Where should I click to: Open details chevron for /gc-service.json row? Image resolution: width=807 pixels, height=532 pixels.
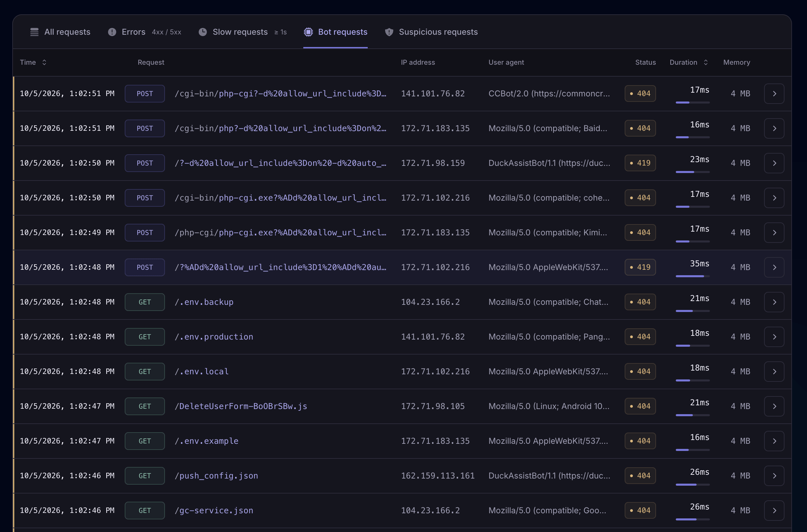774,511
